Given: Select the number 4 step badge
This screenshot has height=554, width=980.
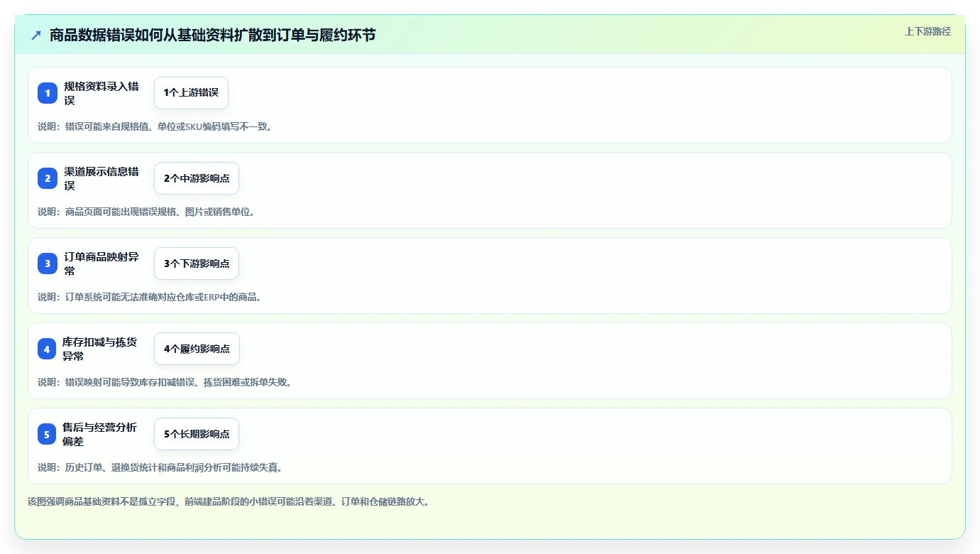Looking at the screenshot, I should [x=47, y=349].
